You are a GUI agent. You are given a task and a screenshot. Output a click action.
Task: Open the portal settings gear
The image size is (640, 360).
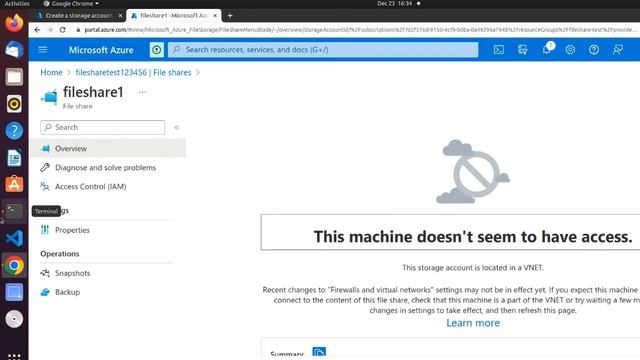(x=570, y=50)
